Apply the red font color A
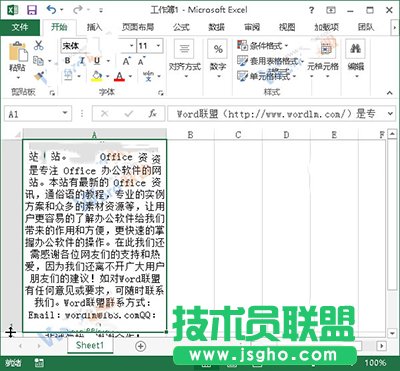 coord(119,76)
